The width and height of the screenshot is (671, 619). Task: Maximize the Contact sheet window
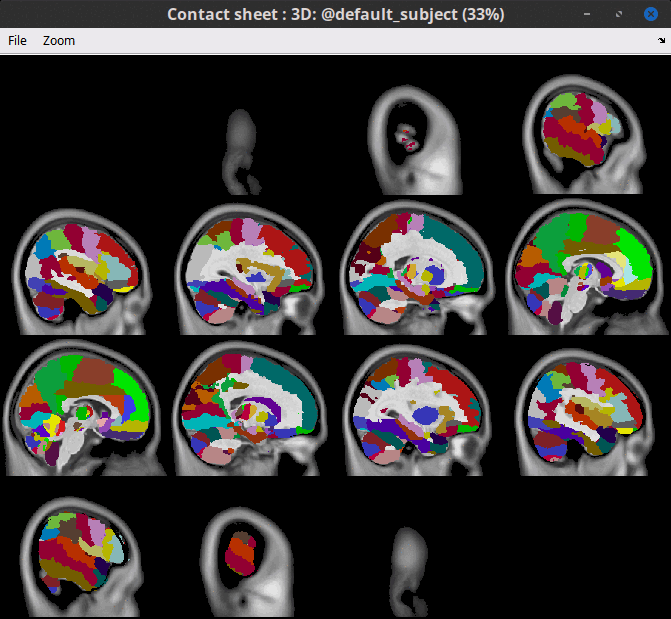point(620,14)
